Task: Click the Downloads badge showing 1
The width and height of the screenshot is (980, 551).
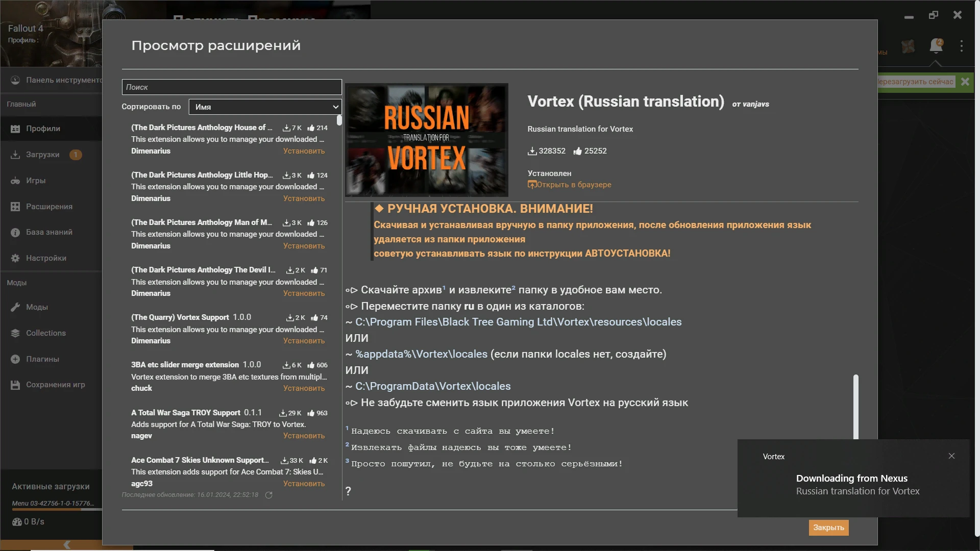Action: (x=76, y=155)
